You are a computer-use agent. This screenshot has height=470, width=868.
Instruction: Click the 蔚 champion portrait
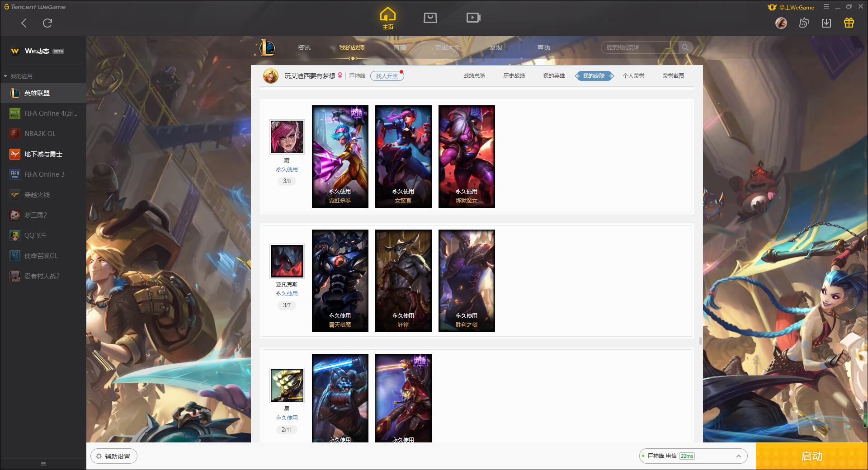(x=287, y=137)
